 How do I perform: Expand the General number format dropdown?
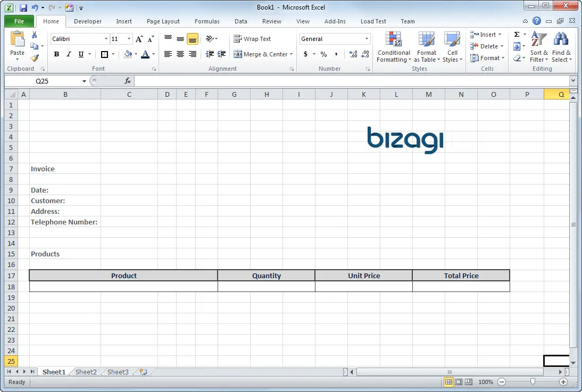367,39
